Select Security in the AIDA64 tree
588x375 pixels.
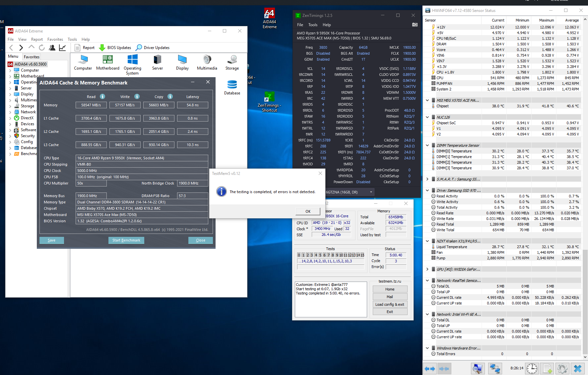(x=28, y=136)
